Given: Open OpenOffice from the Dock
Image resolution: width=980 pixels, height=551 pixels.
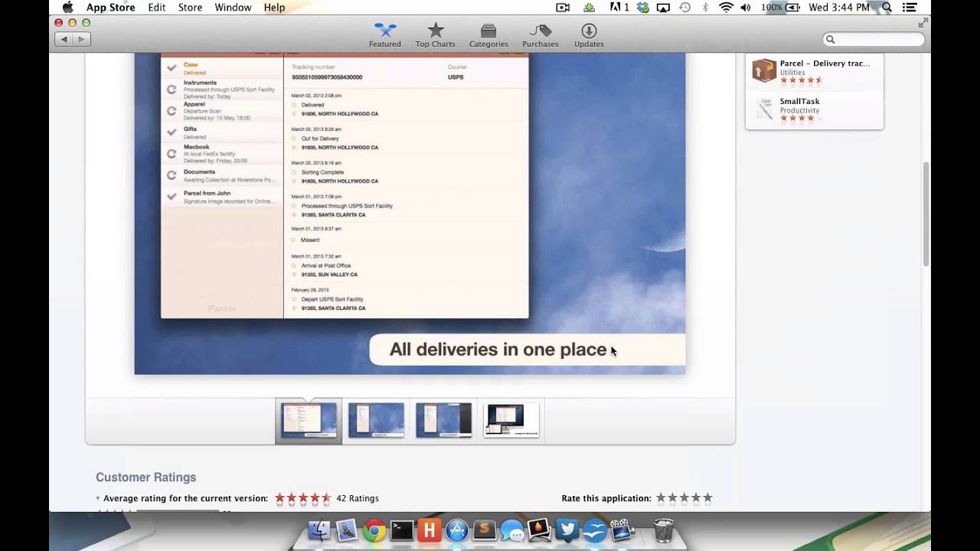Looking at the screenshot, I should pos(595,530).
